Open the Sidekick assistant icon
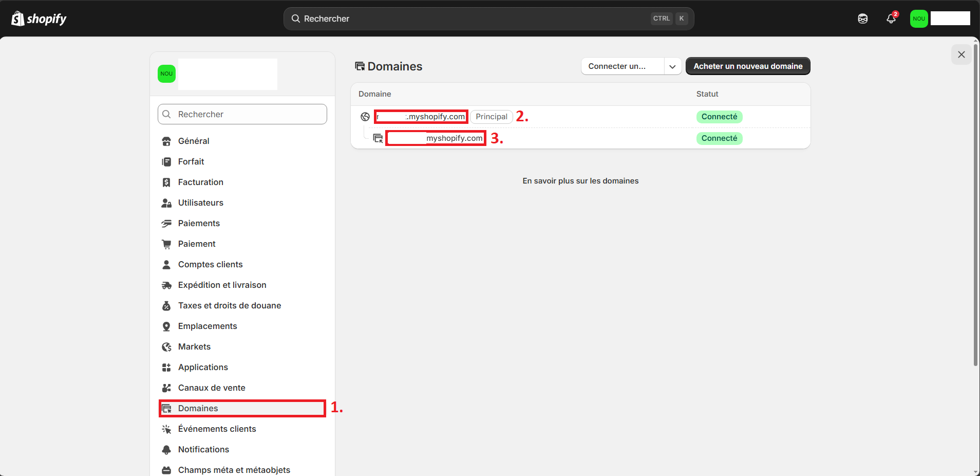 pos(863,19)
